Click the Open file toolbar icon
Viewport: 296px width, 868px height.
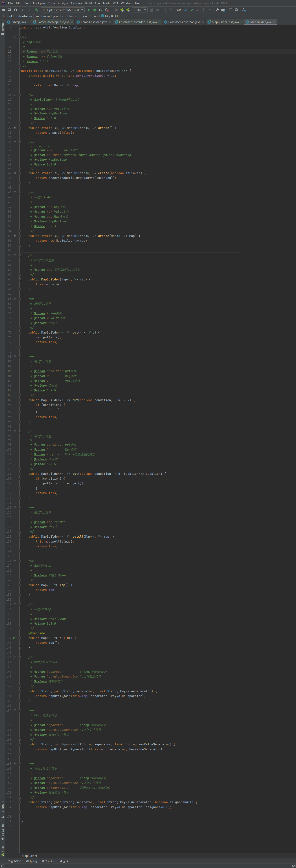point(3,10)
